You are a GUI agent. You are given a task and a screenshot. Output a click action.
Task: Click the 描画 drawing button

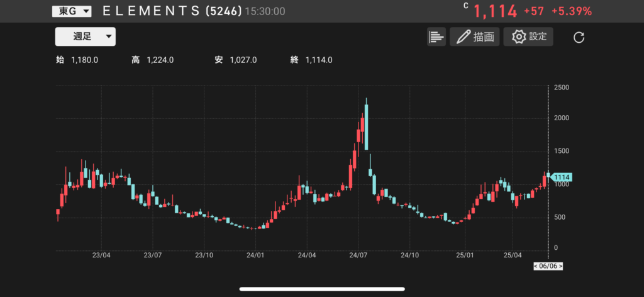(474, 36)
